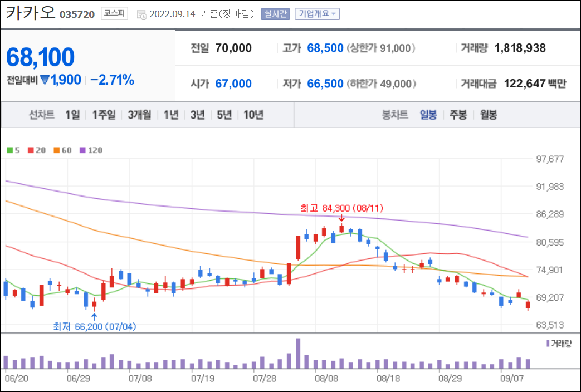
Task: Click the 시가 value 67,000
Action: 233,84
